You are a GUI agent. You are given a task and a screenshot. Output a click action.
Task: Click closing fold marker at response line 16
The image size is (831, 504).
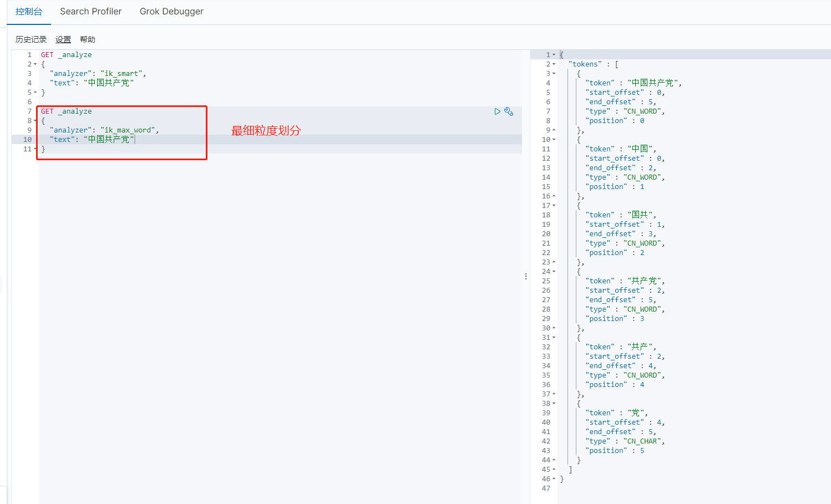tap(554, 196)
